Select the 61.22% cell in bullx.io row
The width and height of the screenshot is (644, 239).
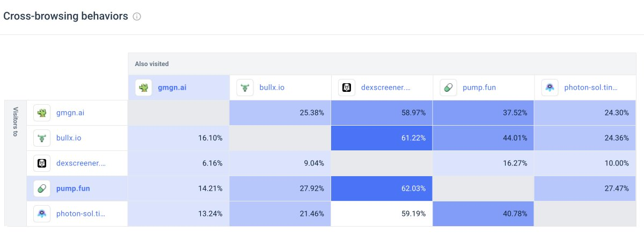(x=382, y=138)
